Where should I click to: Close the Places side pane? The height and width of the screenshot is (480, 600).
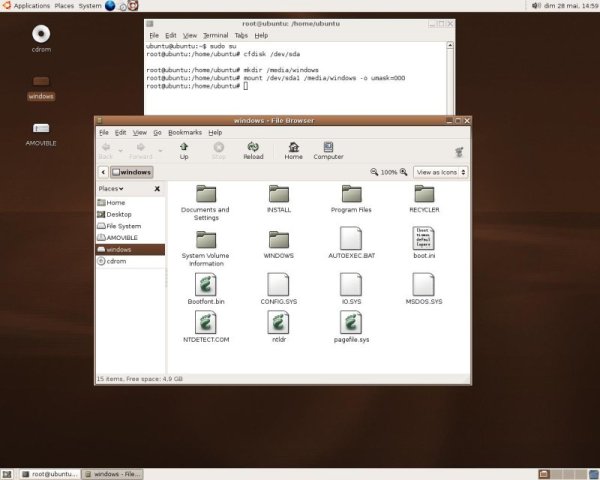point(157,189)
